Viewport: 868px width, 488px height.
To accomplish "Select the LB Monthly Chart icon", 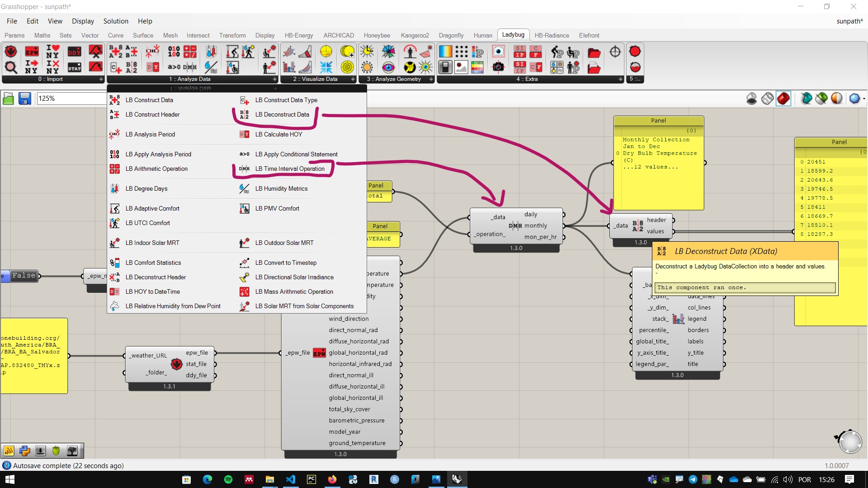I will tap(289, 67).
